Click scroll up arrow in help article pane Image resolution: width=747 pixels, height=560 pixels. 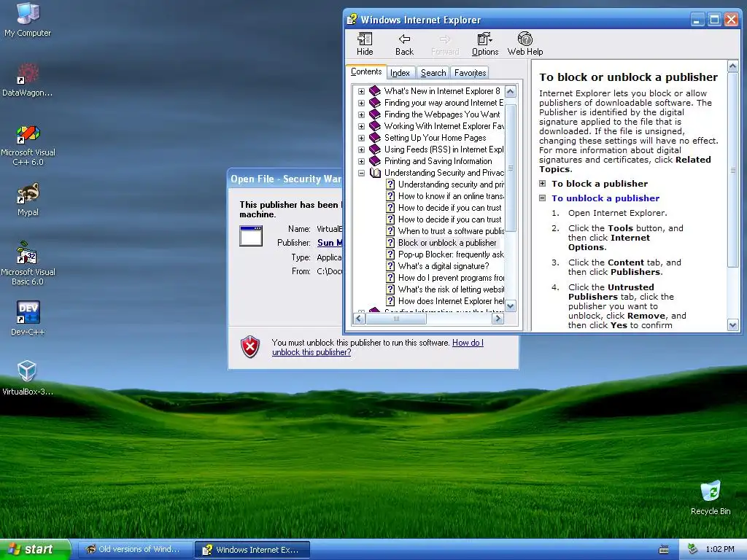732,66
